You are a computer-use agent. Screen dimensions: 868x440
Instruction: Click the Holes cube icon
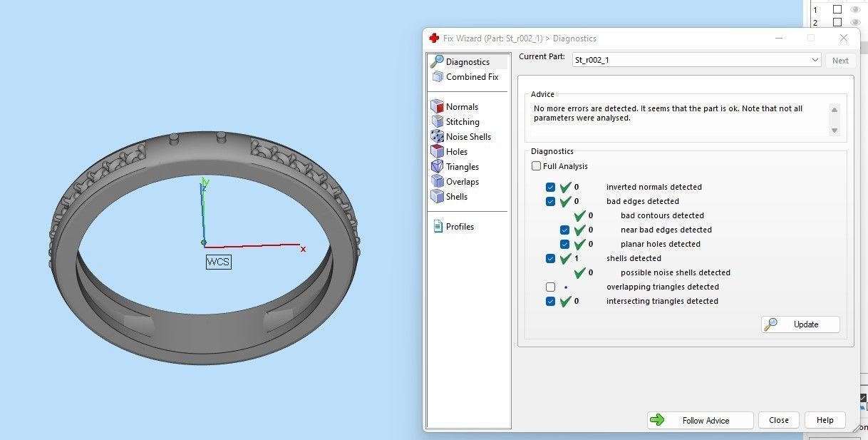point(438,152)
